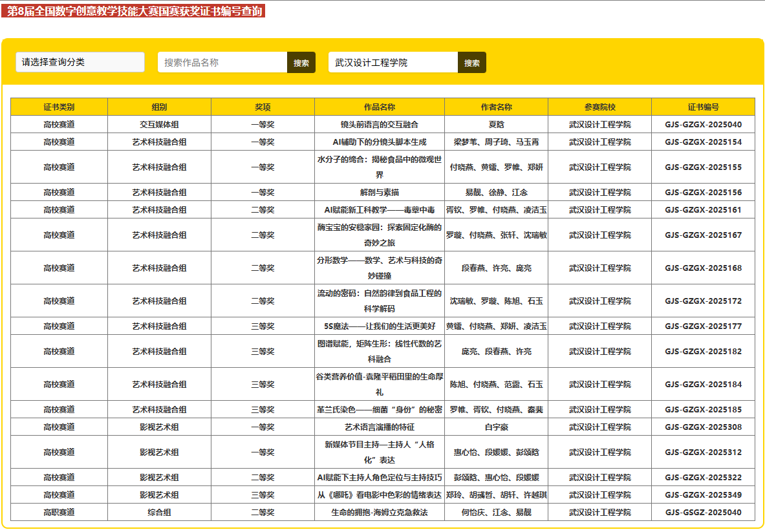765x532 pixels.
Task: Click the 组别 column header
Action: [x=159, y=107]
